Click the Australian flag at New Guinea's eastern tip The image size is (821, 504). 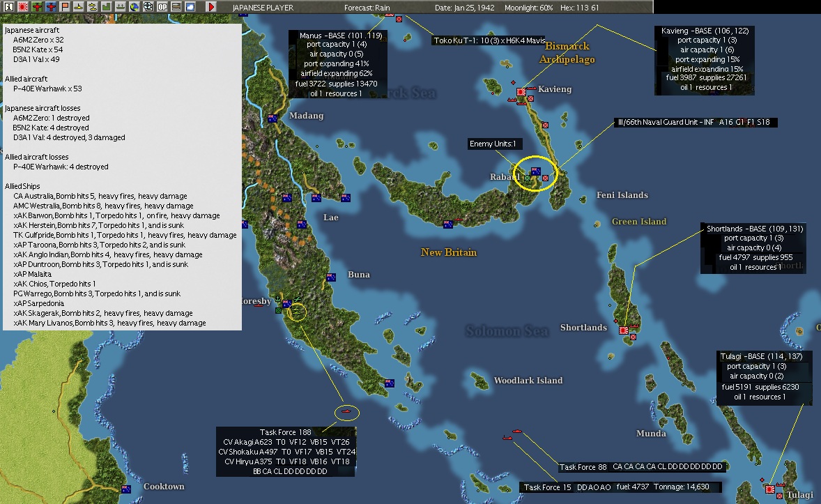[x=389, y=383]
